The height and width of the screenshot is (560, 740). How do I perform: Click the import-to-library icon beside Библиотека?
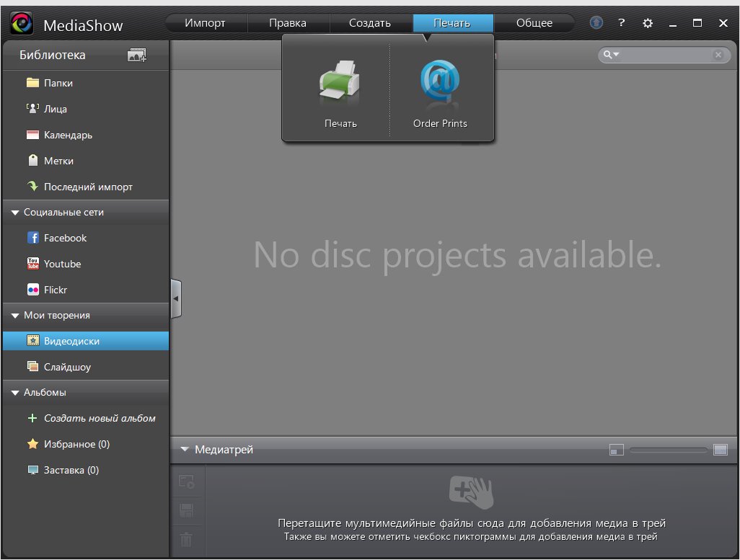[136, 55]
